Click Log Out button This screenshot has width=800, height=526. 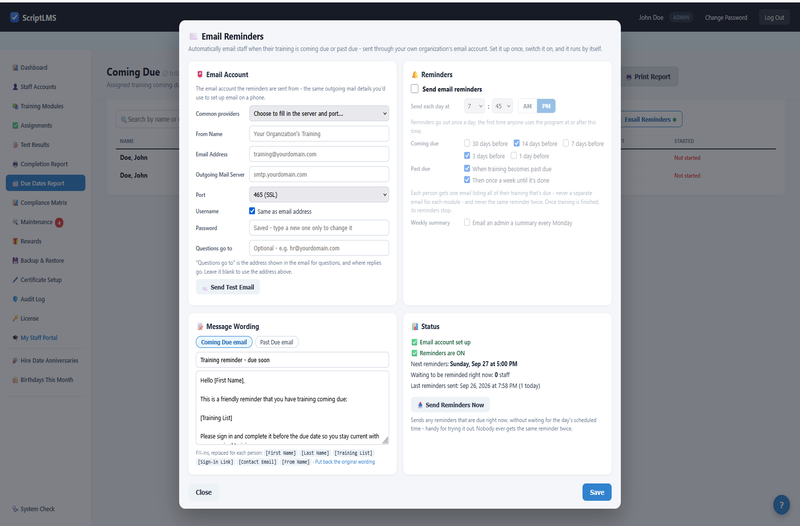pyautogui.click(x=774, y=17)
